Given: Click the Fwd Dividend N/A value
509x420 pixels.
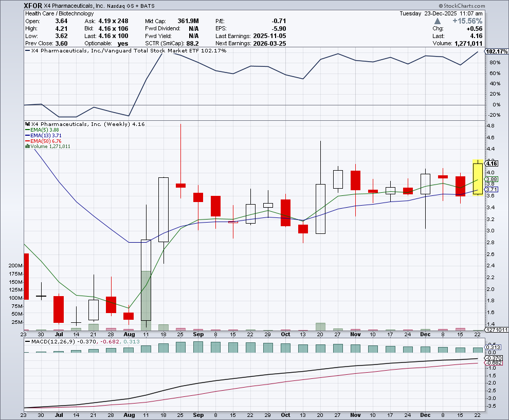Looking at the screenshot, I should (194, 29).
